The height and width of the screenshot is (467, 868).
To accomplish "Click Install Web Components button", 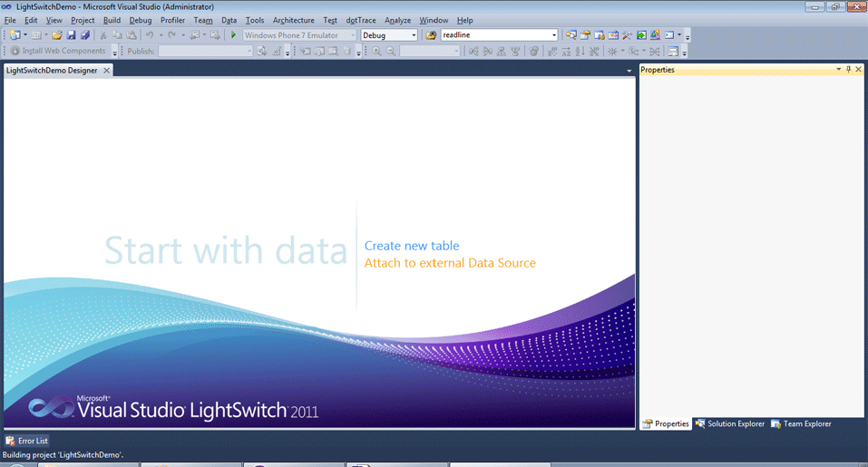I will point(57,51).
